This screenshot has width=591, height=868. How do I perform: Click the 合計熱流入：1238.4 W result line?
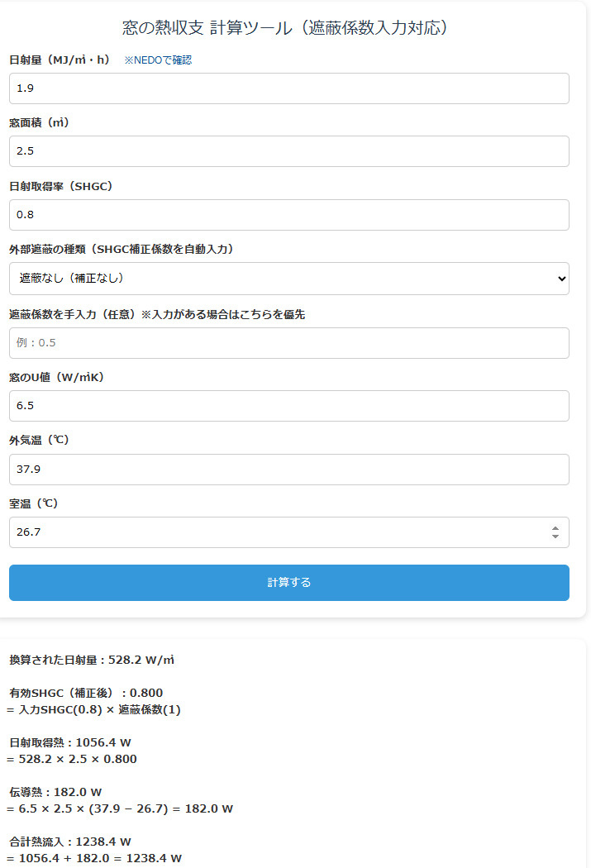coord(70,842)
